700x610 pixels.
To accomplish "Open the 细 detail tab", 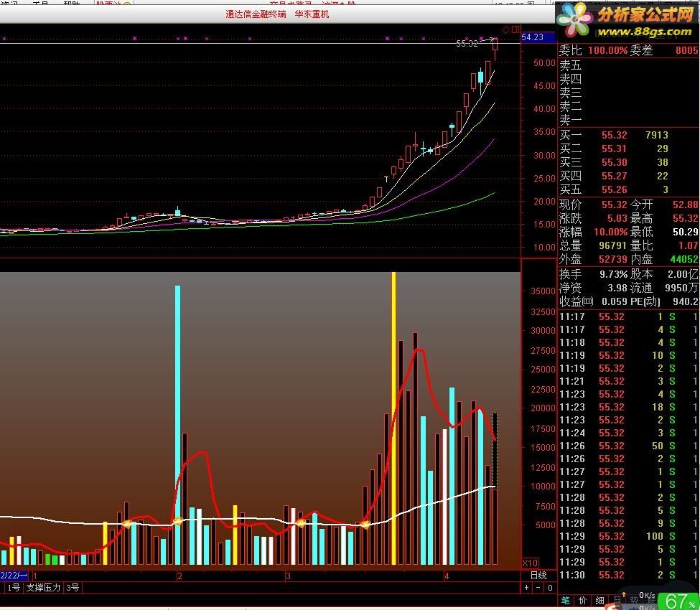I will [599, 600].
